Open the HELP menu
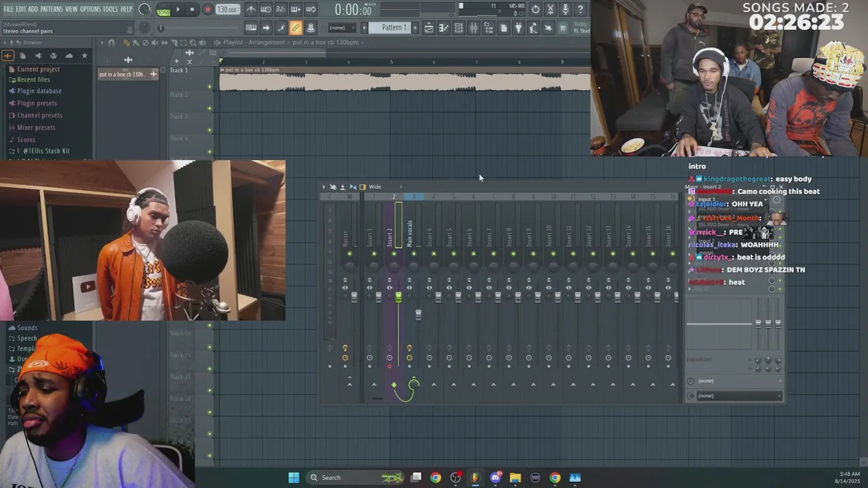Viewport: 868px width, 488px height. pos(127,9)
